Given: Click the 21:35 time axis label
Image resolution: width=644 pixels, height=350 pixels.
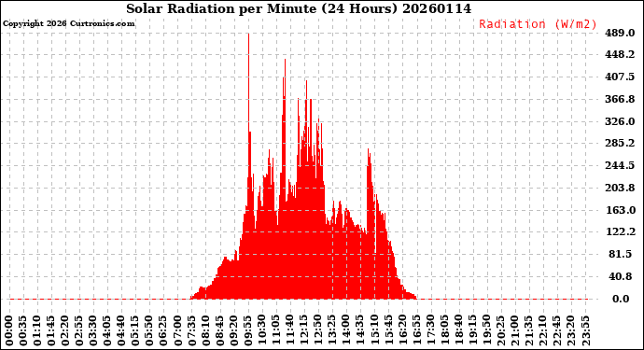Looking at the screenshot, I should click(528, 330).
